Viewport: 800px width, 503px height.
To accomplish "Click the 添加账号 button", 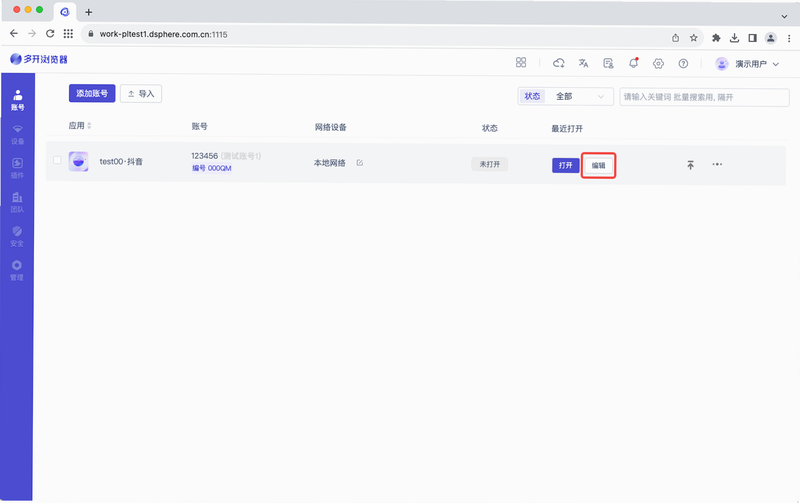I will pos(92,93).
